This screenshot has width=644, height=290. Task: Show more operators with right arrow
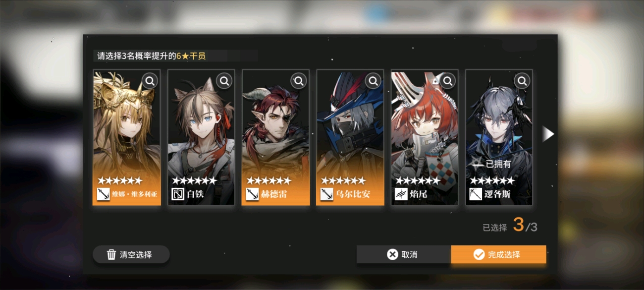[548, 134]
